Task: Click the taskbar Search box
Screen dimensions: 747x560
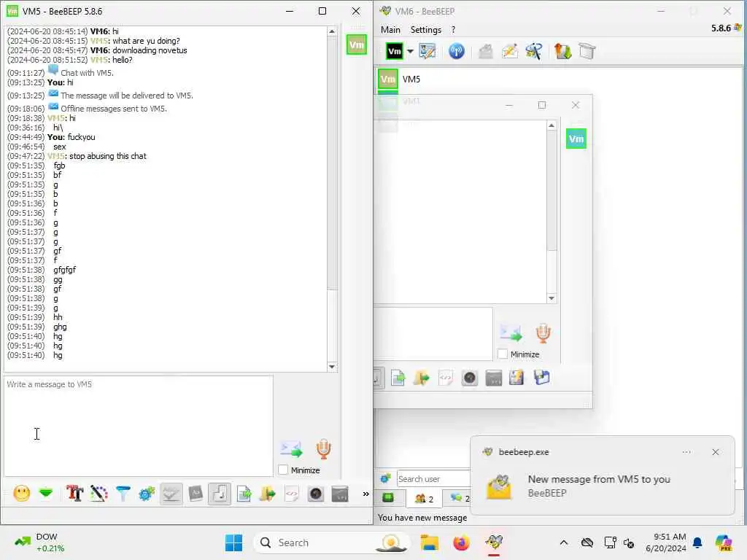Action: 332,542
